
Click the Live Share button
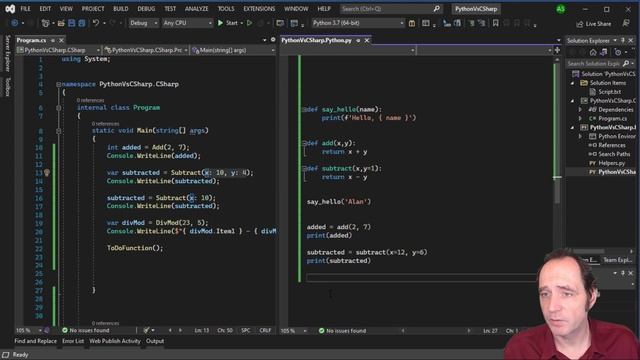point(593,24)
